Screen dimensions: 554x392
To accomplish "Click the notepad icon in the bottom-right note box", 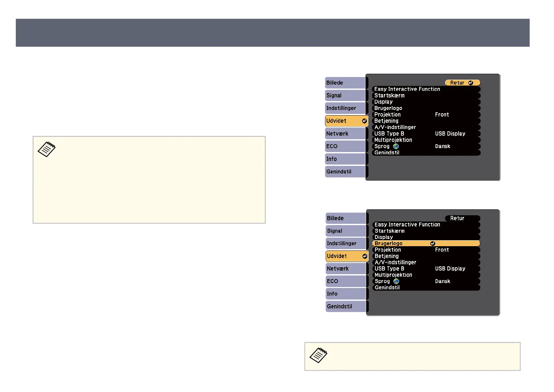I will coord(318,355).
